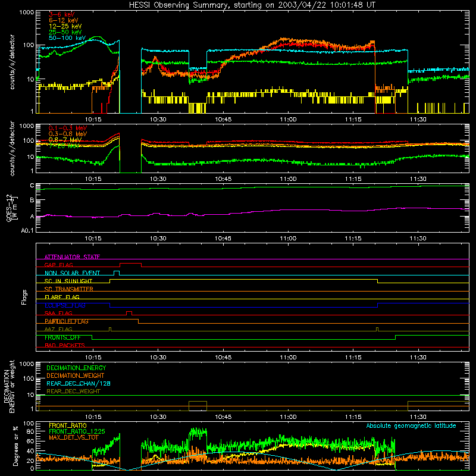Click the raised GAP_FLAG step on timeline
476x476 pixels.
[x=130, y=264]
